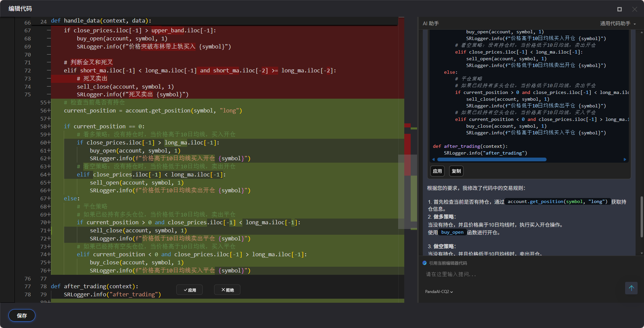Send the question with the arrow button
The image size is (644, 328).
pos(631,288)
